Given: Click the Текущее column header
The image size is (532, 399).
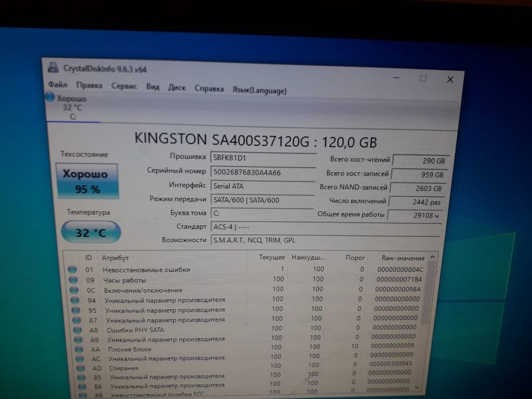Looking at the screenshot, I should coord(272,257).
